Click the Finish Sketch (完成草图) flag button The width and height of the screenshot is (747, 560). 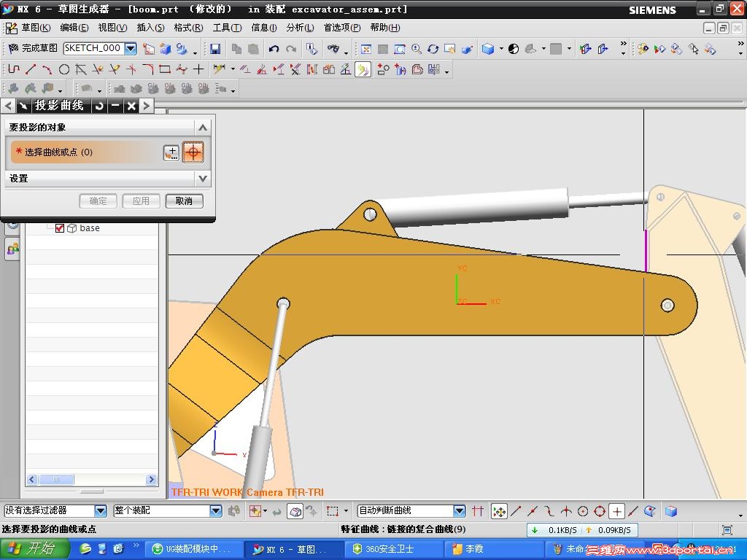[x=34, y=48]
